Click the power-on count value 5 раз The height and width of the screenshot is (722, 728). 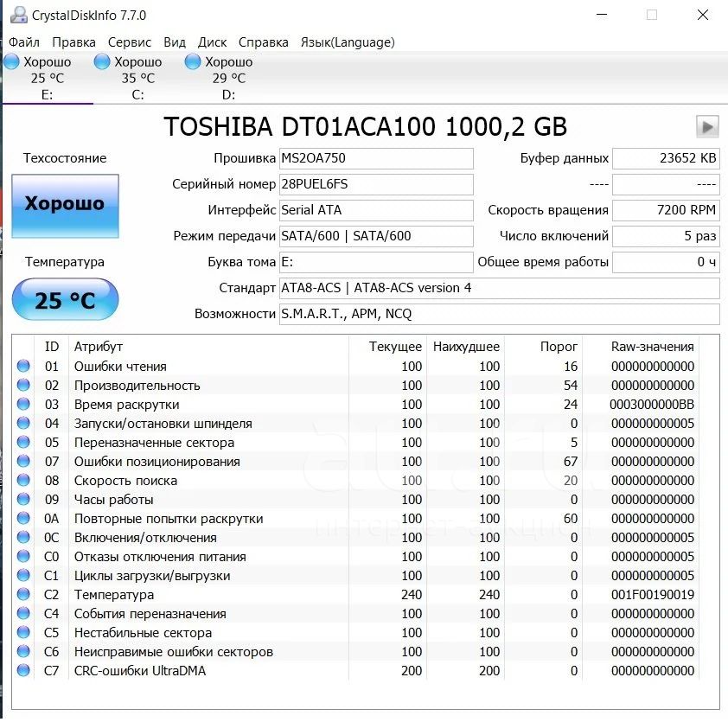[x=666, y=236]
